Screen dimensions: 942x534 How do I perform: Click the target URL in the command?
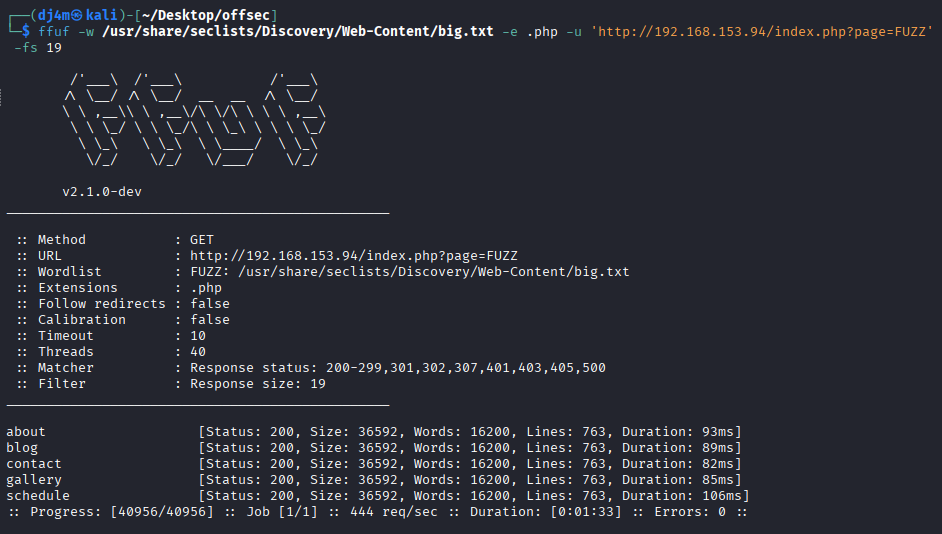(762, 31)
